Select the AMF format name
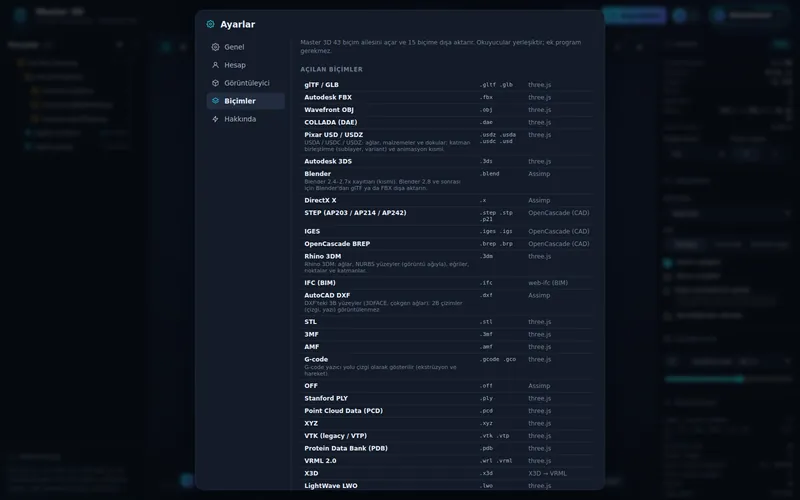 point(311,347)
